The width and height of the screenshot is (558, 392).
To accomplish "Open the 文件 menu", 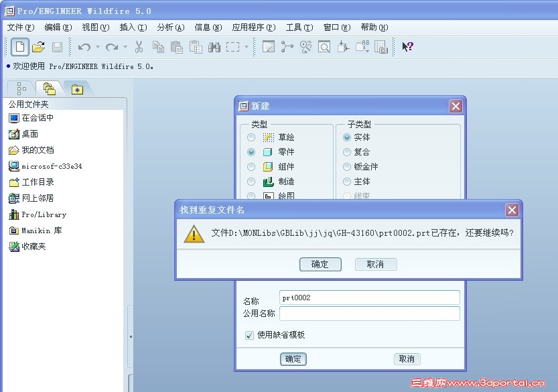I will pyautogui.click(x=21, y=27).
